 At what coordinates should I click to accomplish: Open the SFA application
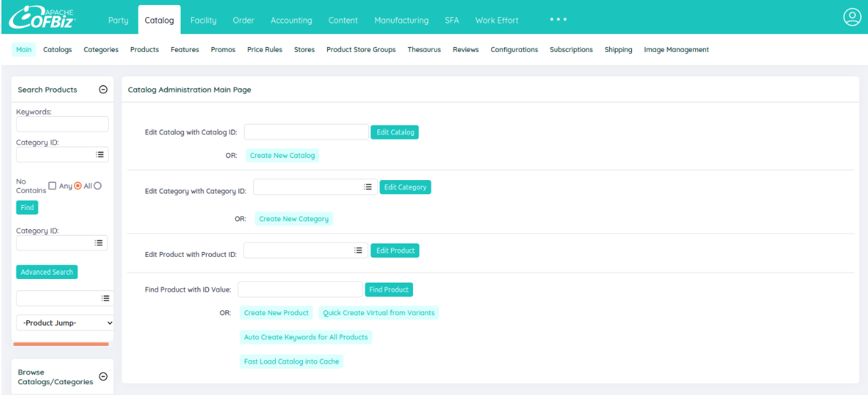coord(452,20)
